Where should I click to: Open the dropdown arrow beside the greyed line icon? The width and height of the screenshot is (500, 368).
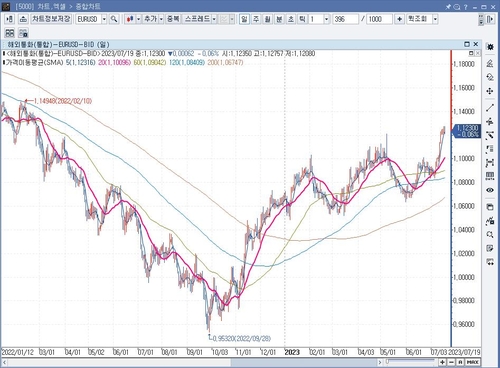[x=232, y=19]
